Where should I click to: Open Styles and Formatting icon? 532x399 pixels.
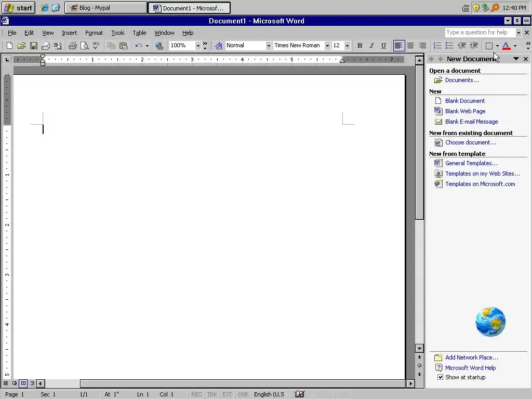coord(219,46)
